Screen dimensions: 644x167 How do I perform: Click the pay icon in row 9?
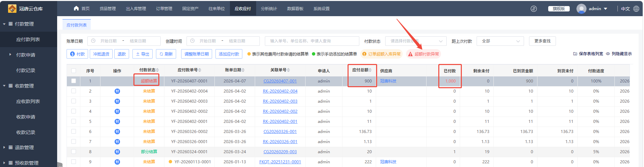[117, 162]
